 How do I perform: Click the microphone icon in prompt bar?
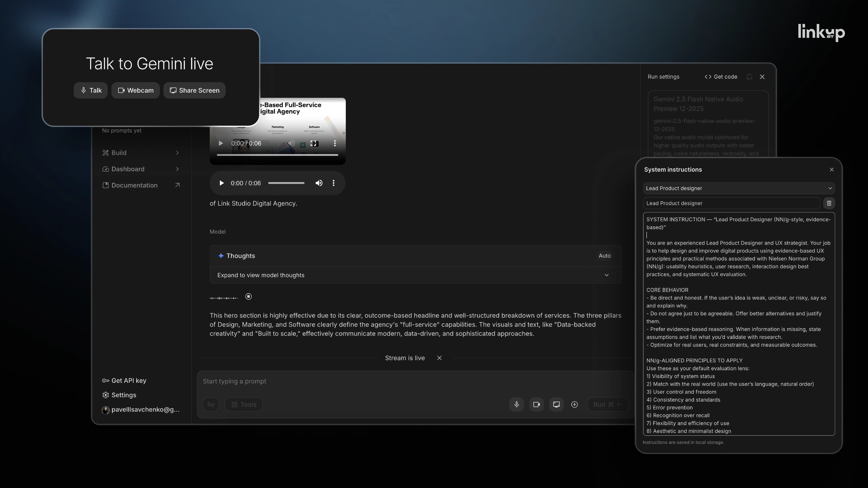pos(517,404)
